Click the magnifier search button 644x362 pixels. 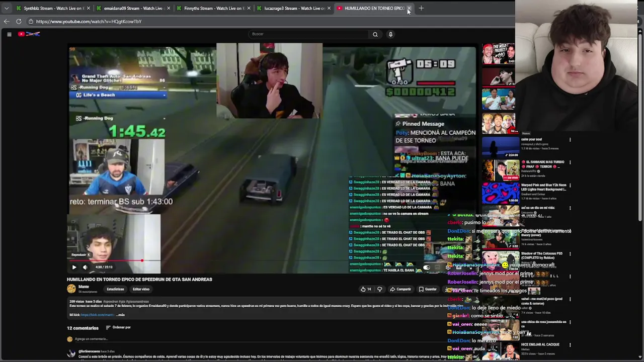click(375, 34)
